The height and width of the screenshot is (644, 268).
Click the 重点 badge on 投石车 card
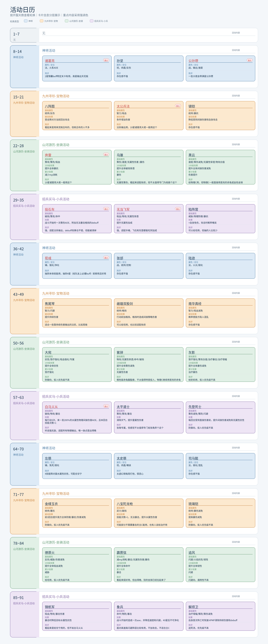coord(106,209)
